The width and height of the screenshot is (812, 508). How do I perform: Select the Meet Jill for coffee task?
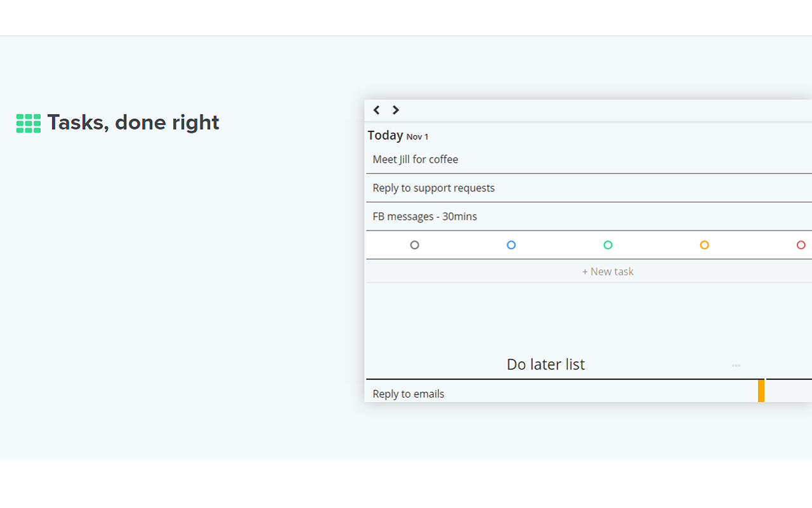(x=416, y=159)
